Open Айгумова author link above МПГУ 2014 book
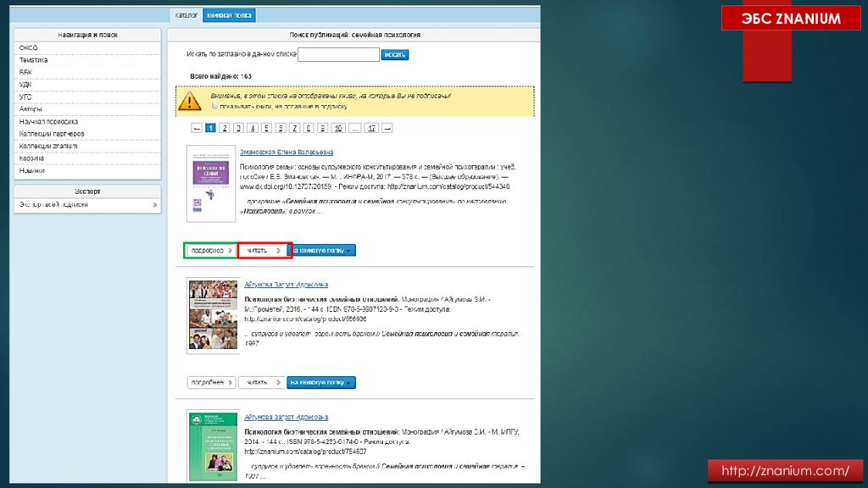Viewport: 868px width, 488px height. (287, 417)
